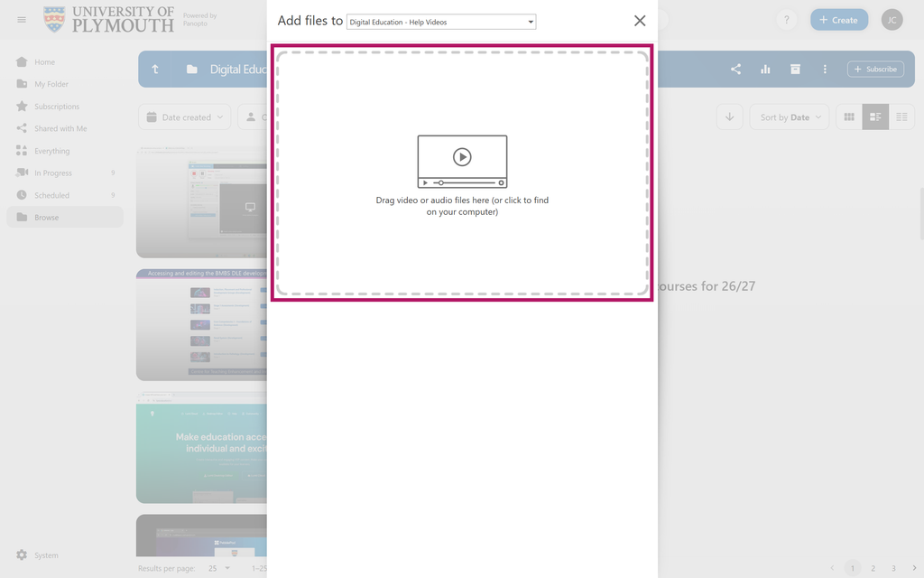
Task: Select the compact list view layout
Action: coord(901,117)
